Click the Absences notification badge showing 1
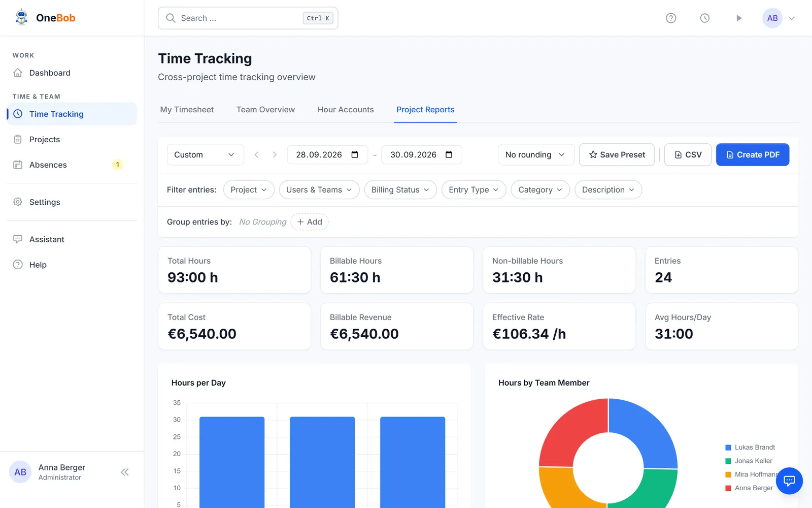 point(117,165)
